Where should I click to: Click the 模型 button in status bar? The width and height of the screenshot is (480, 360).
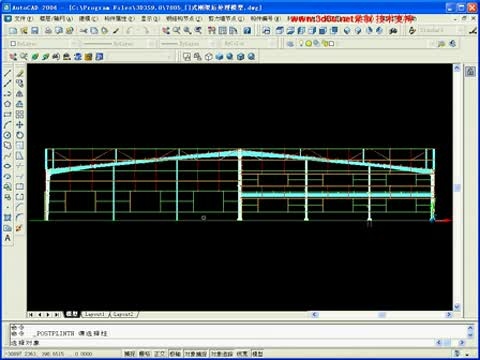point(257,354)
